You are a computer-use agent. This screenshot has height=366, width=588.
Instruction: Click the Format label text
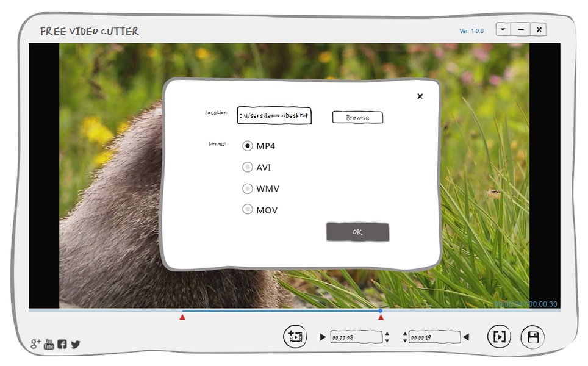pyautogui.click(x=218, y=143)
